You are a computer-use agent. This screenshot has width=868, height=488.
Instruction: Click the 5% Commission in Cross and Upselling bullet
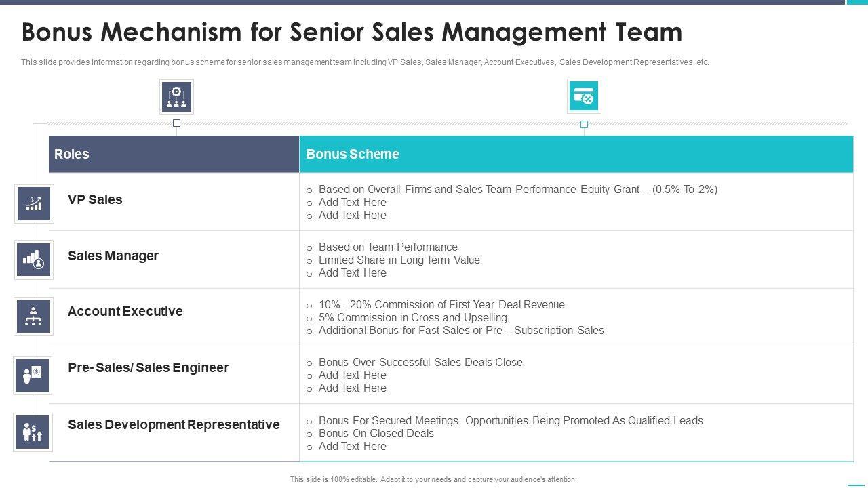[x=412, y=317]
